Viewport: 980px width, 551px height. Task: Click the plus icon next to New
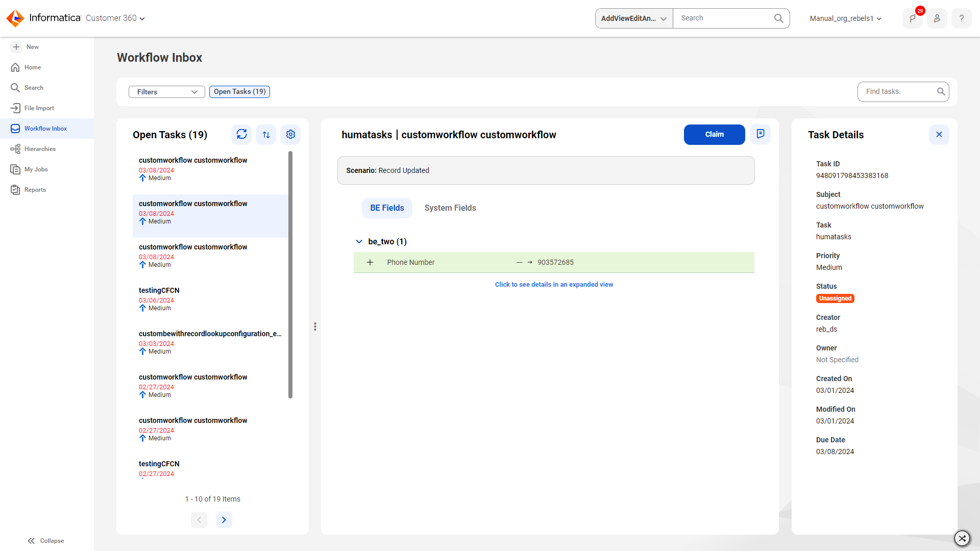click(x=16, y=47)
